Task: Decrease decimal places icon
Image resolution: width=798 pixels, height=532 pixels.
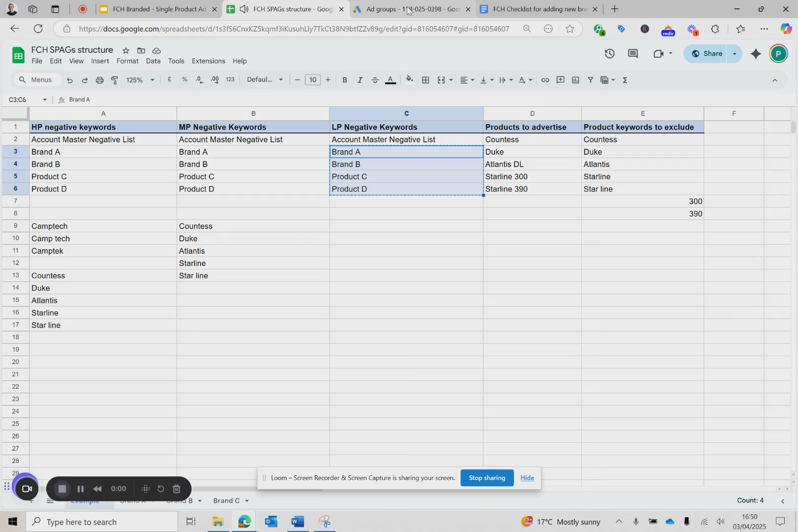Action: click(x=199, y=80)
